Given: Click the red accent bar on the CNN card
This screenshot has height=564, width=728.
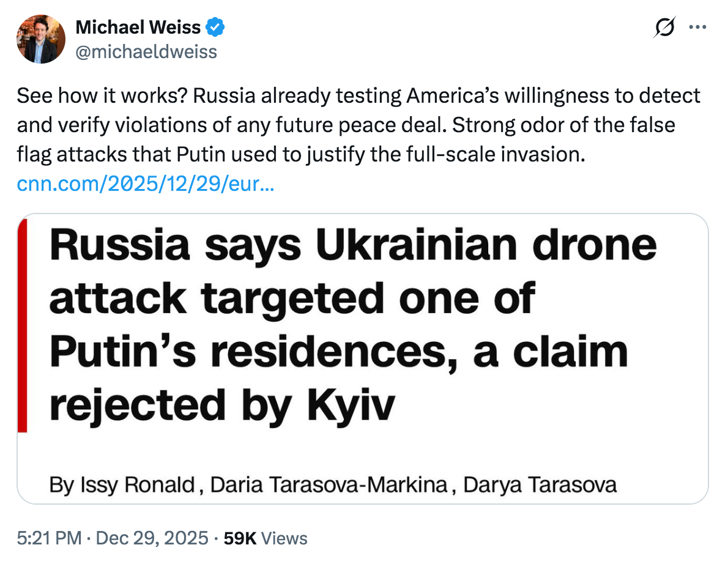Looking at the screenshot, I should coord(23,325).
